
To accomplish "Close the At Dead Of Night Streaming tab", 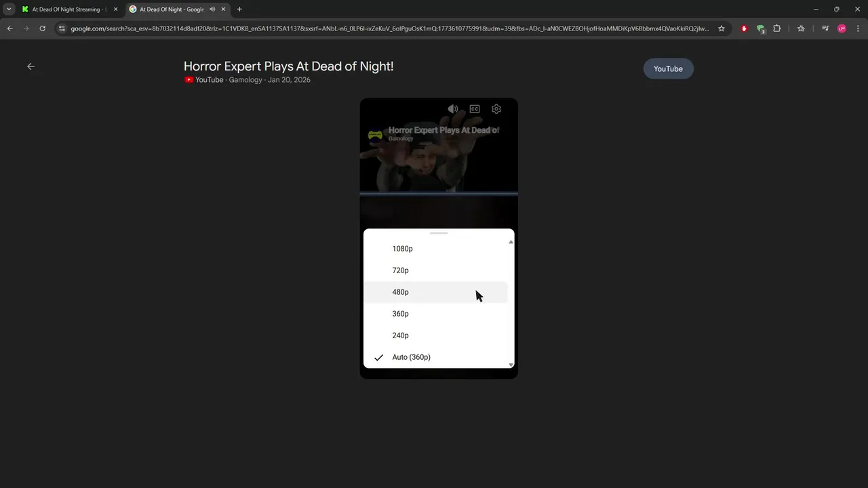I will [x=115, y=9].
